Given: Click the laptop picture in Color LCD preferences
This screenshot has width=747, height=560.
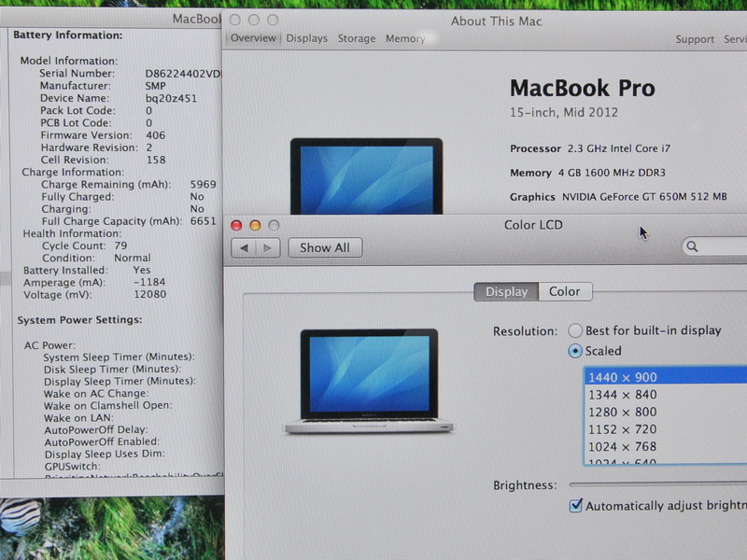Looking at the screenshot, I should (x=368, y=381).
